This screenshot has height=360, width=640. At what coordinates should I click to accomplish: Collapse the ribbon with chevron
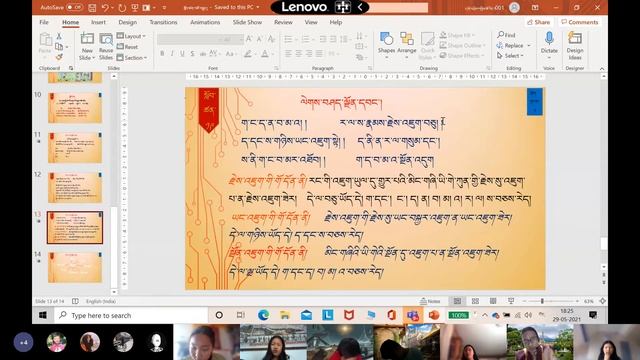(602, 69)
